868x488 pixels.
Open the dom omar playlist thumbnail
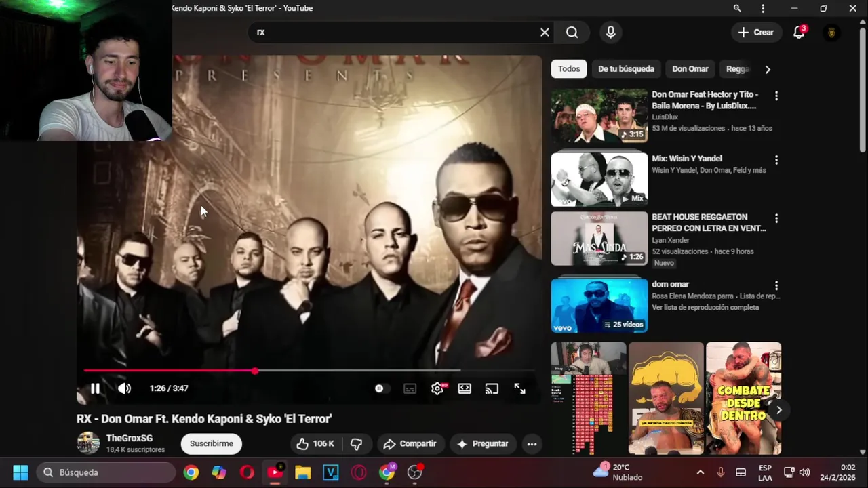pyautogui.click(x=599, y=306)
